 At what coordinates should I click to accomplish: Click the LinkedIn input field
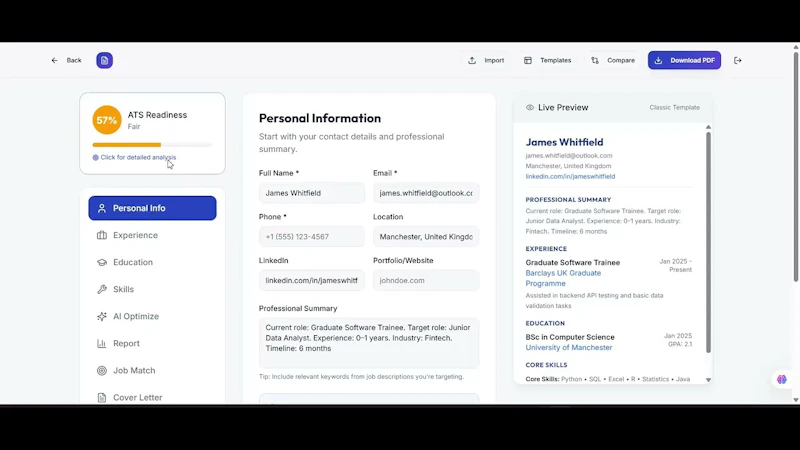(312, 280)
